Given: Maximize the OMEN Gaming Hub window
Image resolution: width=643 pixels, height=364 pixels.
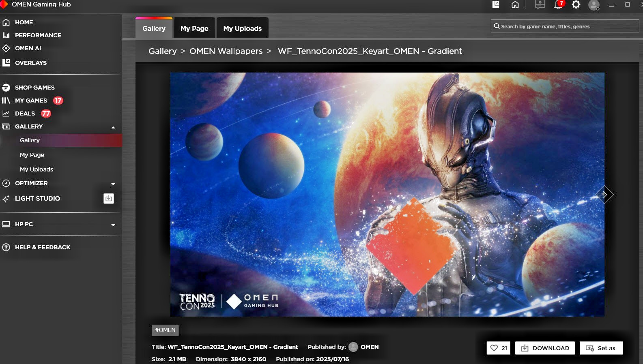Looking at the screenshot, I should [628, 4].
